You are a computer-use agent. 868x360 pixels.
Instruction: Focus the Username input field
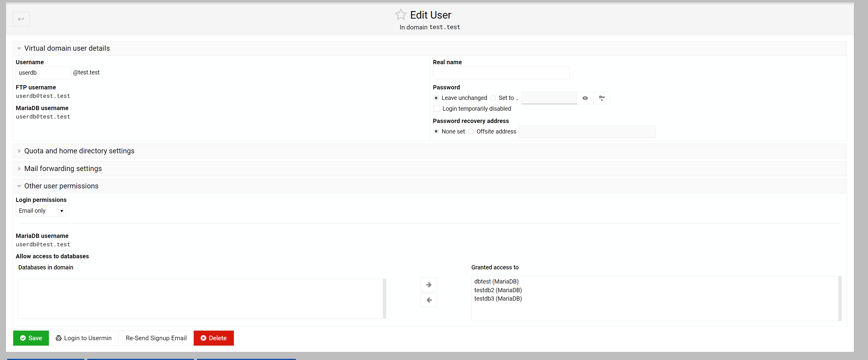coord(43,73)
